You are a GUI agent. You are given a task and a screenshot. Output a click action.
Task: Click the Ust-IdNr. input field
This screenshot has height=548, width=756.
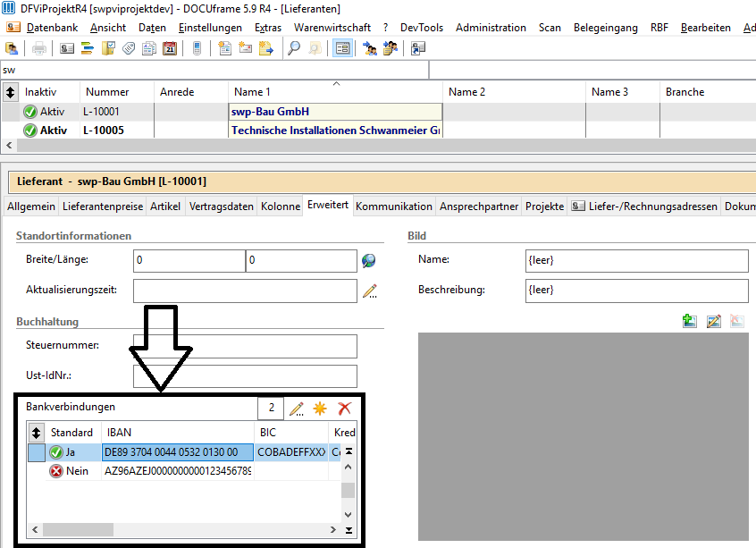point(245,376)
